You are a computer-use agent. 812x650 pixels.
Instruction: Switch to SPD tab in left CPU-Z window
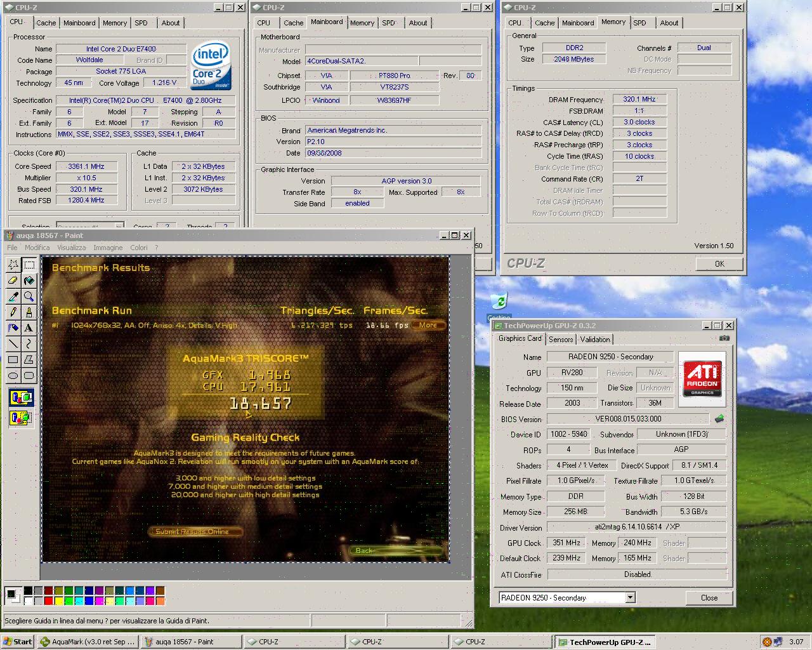click(x=141, y=23)
